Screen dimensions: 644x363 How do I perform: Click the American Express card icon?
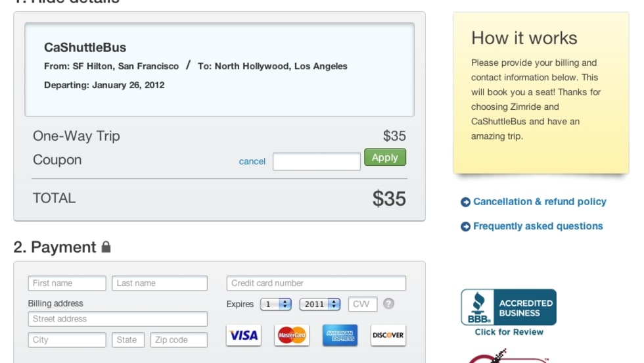coord(340,335)
